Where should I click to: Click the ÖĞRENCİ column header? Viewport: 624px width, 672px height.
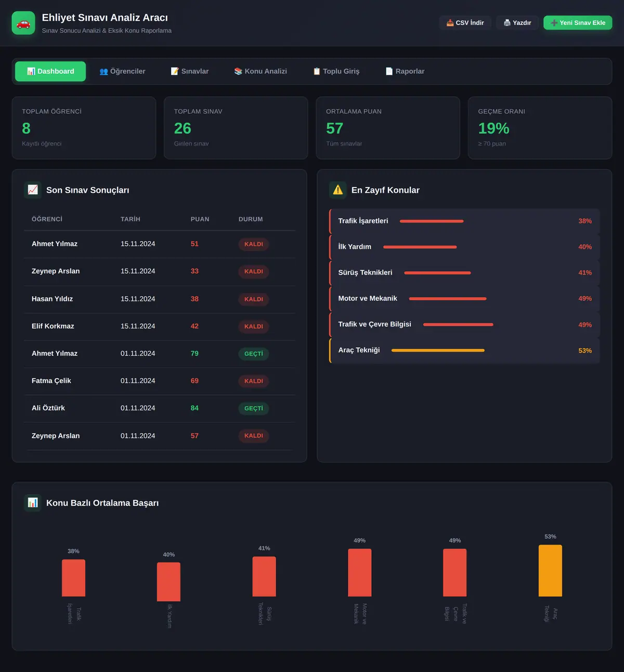coord(47,219)
